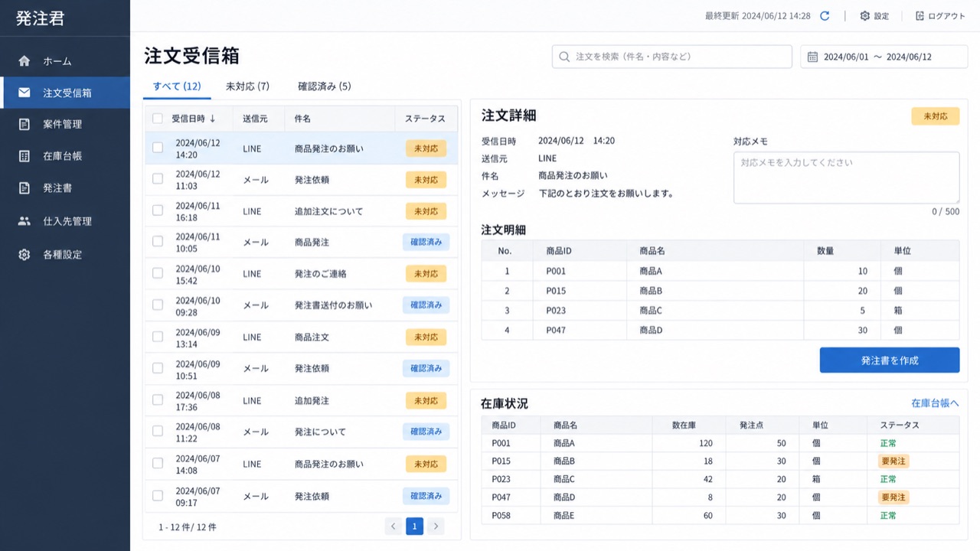Select page 1 in pagination
The width and height of the screenshot is (980, 551).
click(414, 526)
